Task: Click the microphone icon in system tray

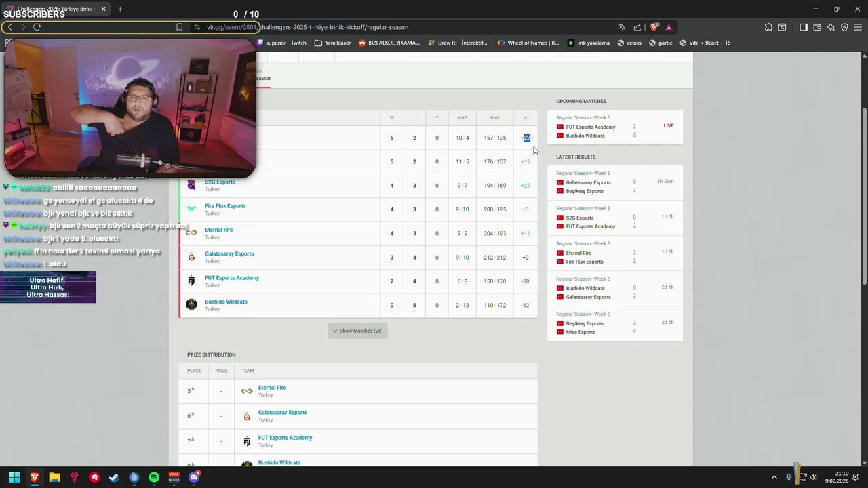Action: click(789, 477)
